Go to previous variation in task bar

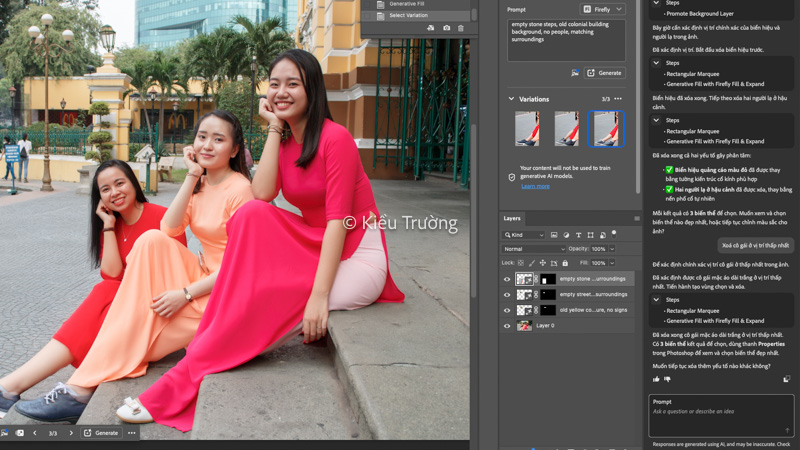tap(35, 433)
